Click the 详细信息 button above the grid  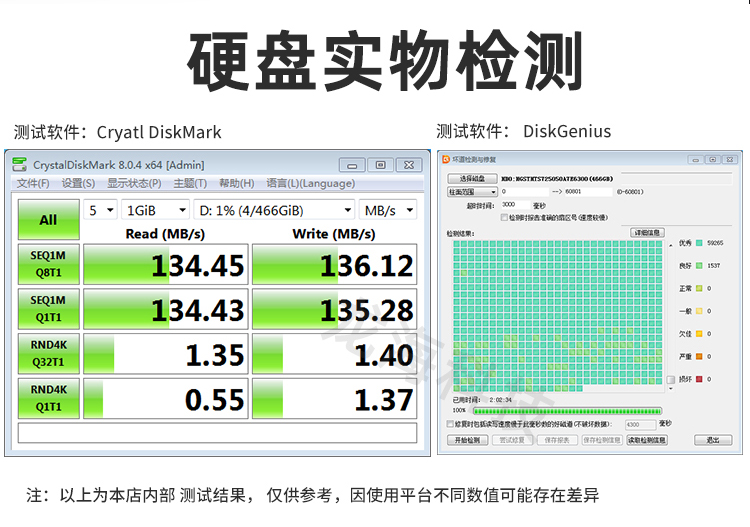[x=647, y=233]
